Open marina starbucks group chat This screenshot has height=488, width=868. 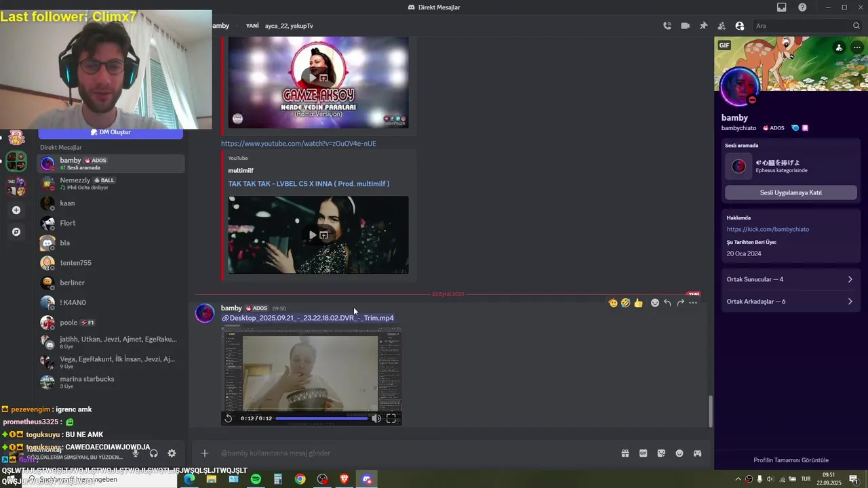click(x=111, y=382)
